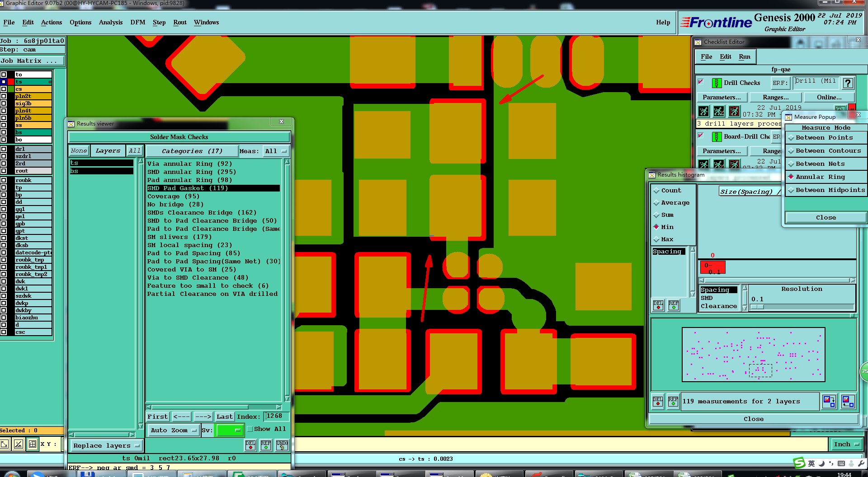Open the DFM menu
The width and height of the screenshot is (868, 477).
(138, 22)
